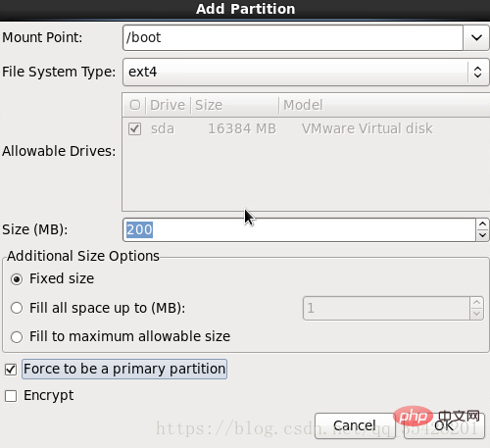Click the File System Type up-down arrows
Screen dimensions: 490x448
click(x=477, y=72)
